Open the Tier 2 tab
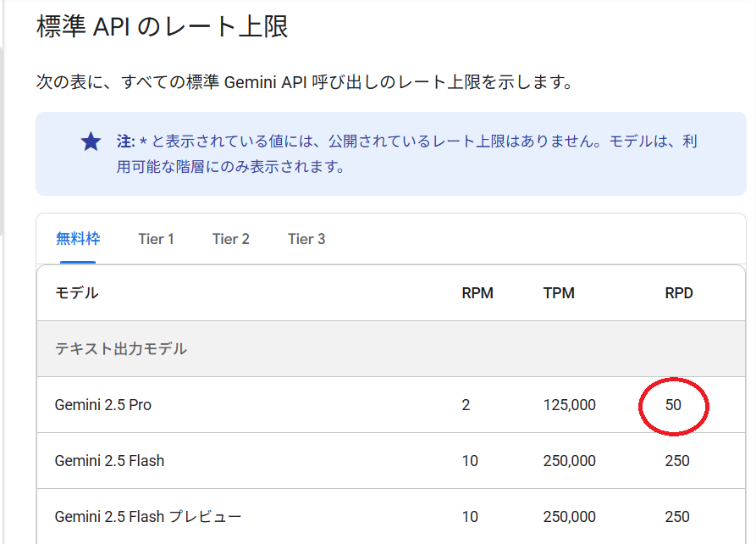This screenshot has height=544, width=756. [x=230, y=239]
